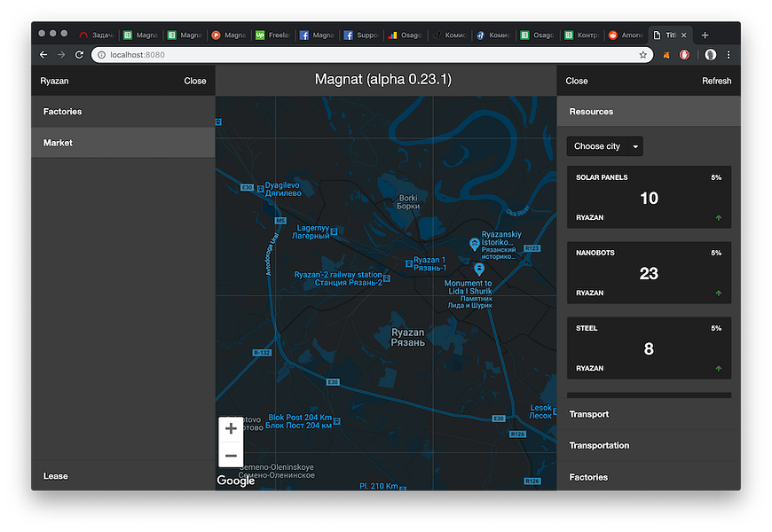Expand the Resources section
This screenshot has height=532, width=772.
click(649, 111)
